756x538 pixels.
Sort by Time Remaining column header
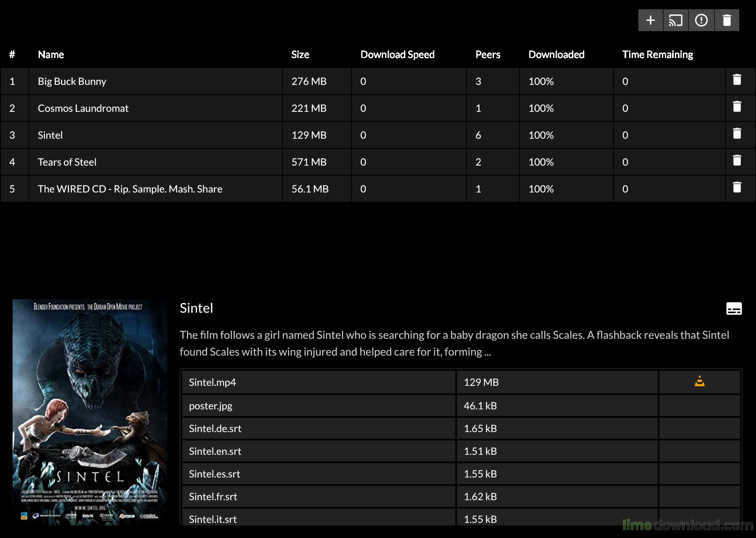(658, 55)
